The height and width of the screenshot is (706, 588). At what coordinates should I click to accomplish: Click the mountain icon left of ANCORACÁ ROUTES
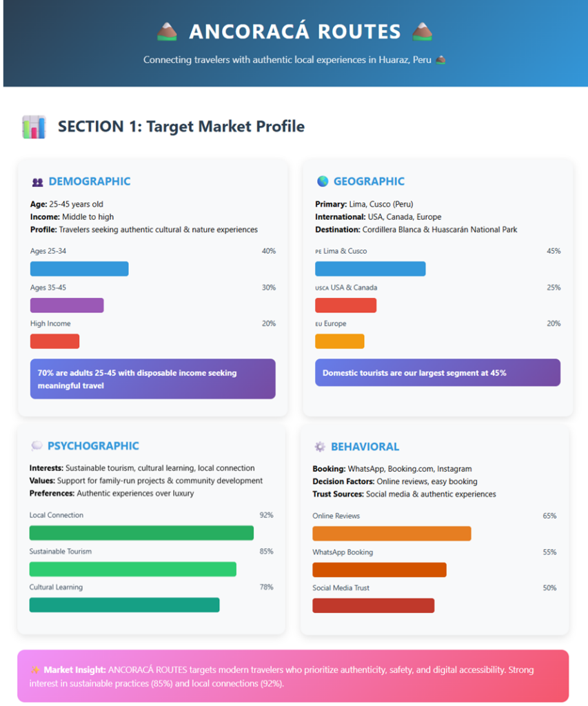(x=168, y=31)
